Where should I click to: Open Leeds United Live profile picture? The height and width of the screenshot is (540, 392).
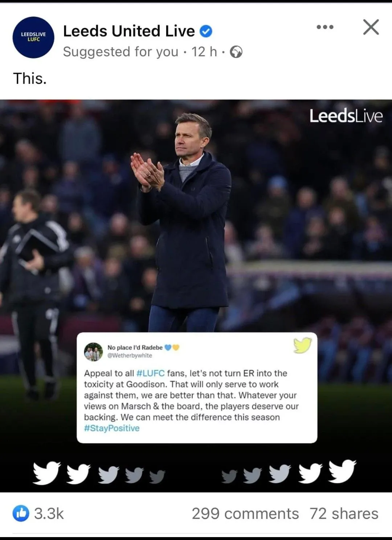(33, 37)
